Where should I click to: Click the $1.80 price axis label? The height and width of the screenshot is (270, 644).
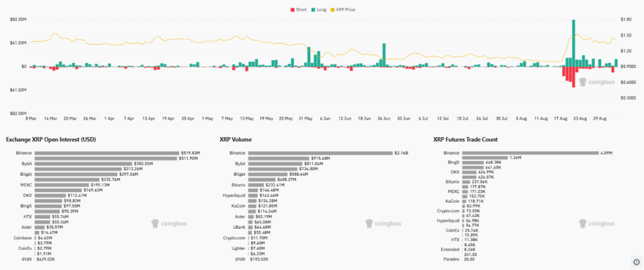click(x=626, y=20)
